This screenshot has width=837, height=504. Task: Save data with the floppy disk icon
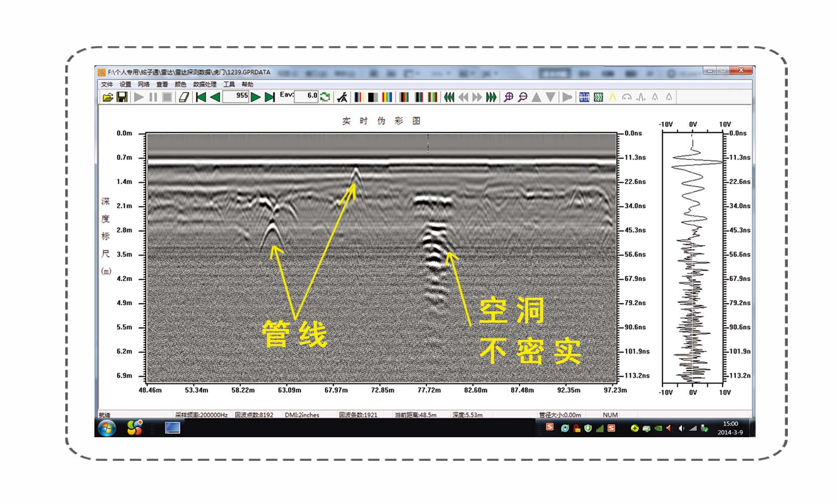[x=122, y=97]
